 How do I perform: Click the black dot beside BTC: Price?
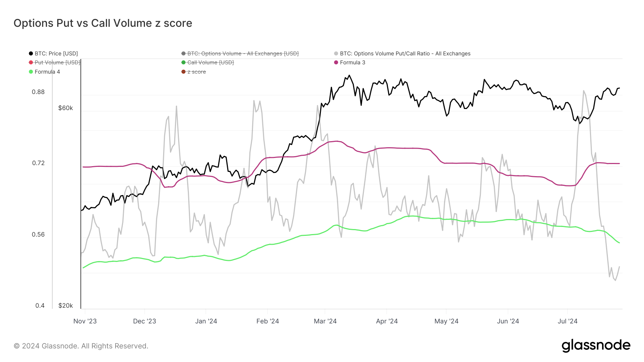31,54
